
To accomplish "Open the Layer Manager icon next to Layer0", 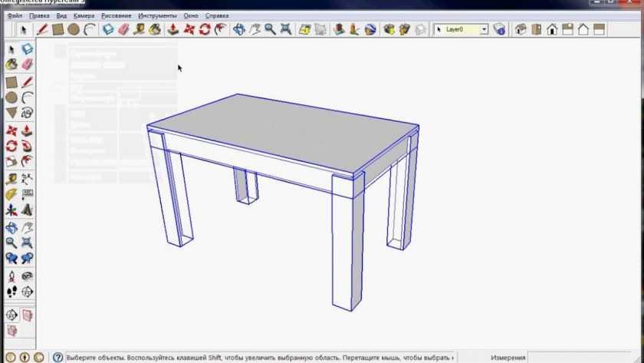I will [500, 30].
